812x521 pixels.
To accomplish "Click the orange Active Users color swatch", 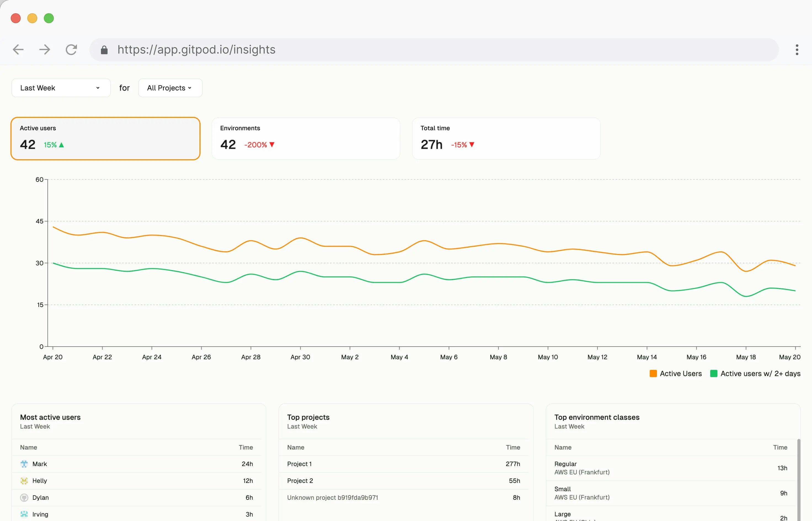I will pos(653,373).
